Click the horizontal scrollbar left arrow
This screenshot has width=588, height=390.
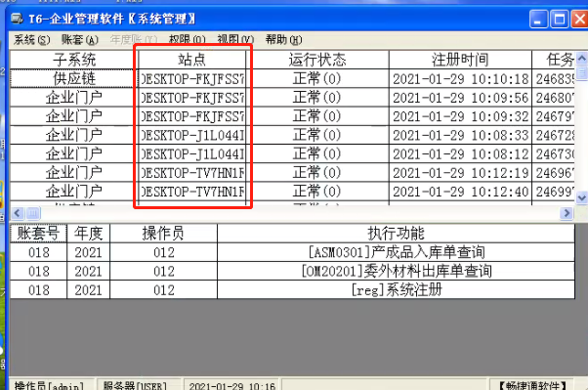pos(18,214)
